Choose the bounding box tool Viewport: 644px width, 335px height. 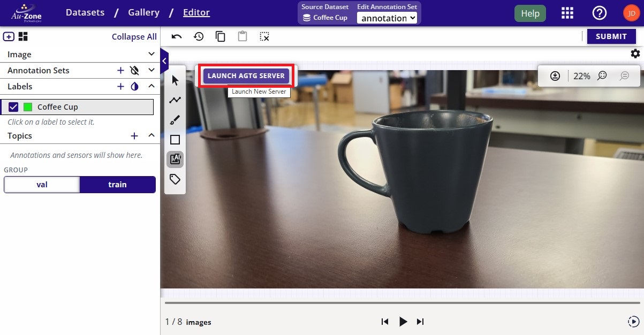pos(175,140)
